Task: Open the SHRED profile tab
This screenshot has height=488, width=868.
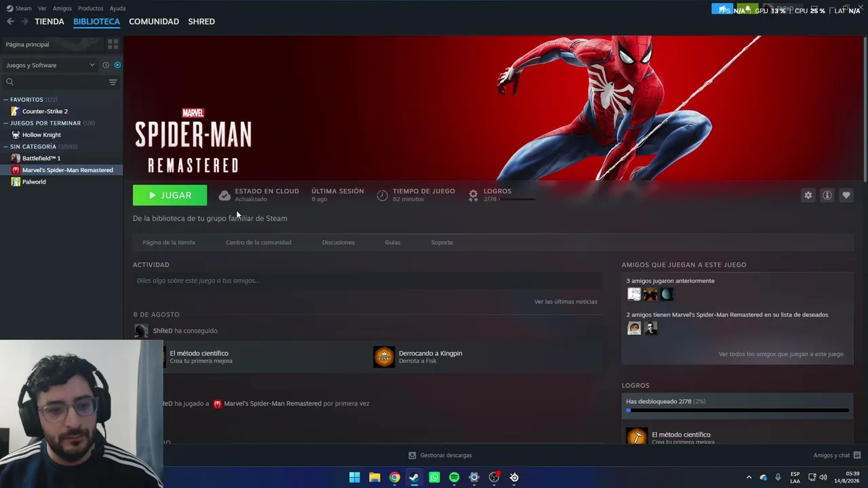Action: click(201, 22)
